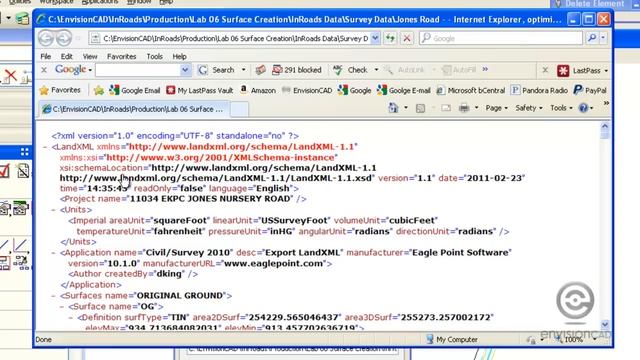Viewport: 640px width, 360px height.
Task: Click the browser Back arrow button
Action: 46,38
